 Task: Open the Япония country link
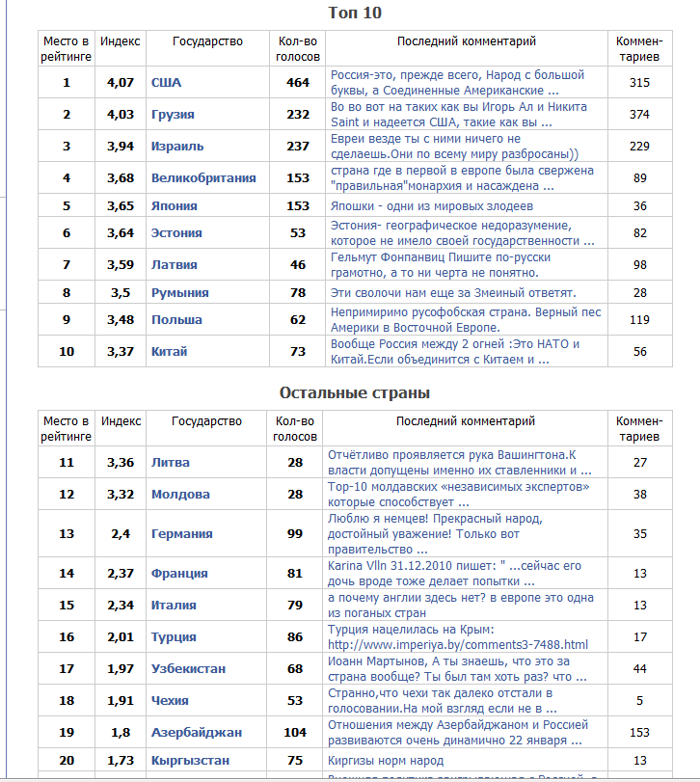click(174, 206)
